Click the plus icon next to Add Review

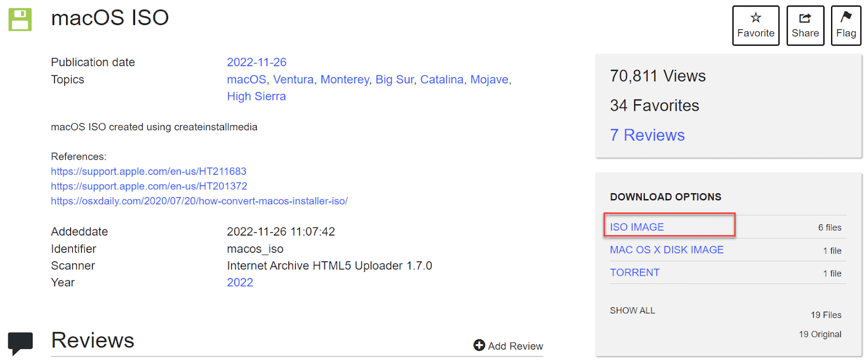click(478, 345)
